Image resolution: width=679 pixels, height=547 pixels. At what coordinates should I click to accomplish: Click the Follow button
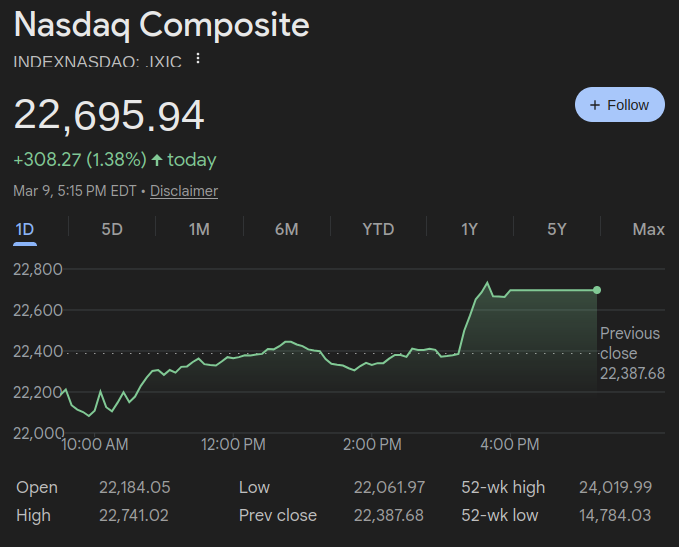pyautogui.click(x=619, y=105)
